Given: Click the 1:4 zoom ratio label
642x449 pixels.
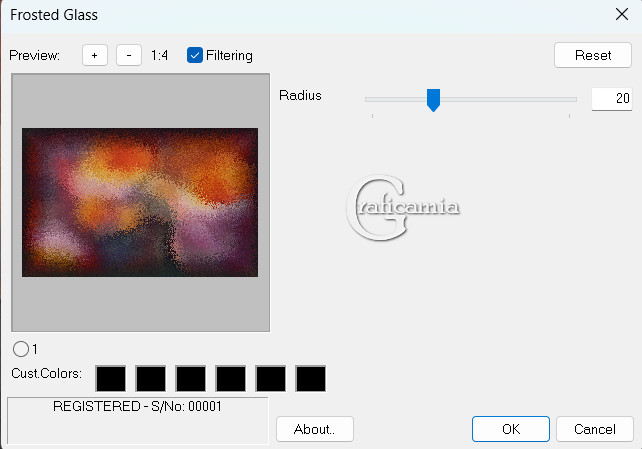Looking at the screenshot, I should point(159,55).
